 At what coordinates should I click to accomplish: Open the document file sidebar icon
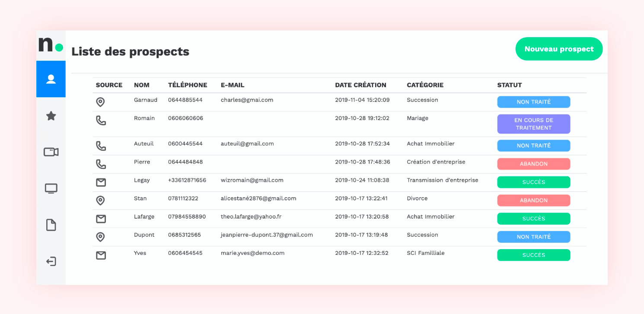coord(51,225)
